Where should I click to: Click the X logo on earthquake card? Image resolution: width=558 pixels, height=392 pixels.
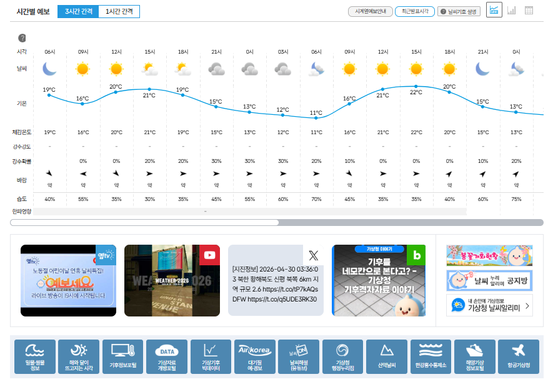(313, 255)
